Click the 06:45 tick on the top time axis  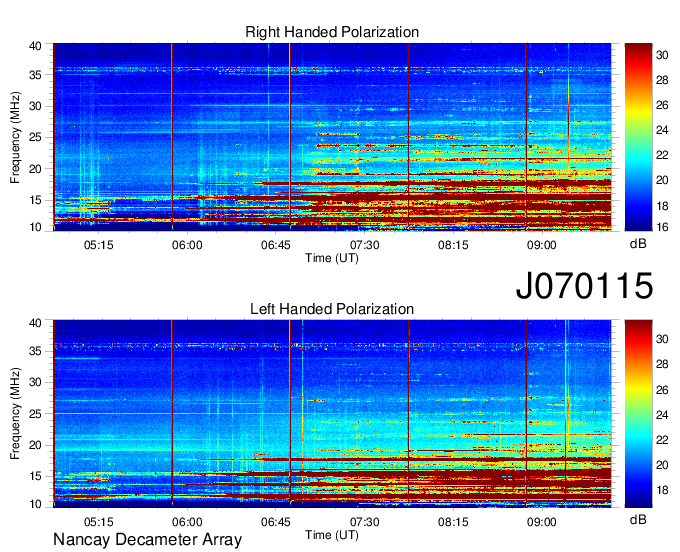pyautogui.click(x=275, y=245)
